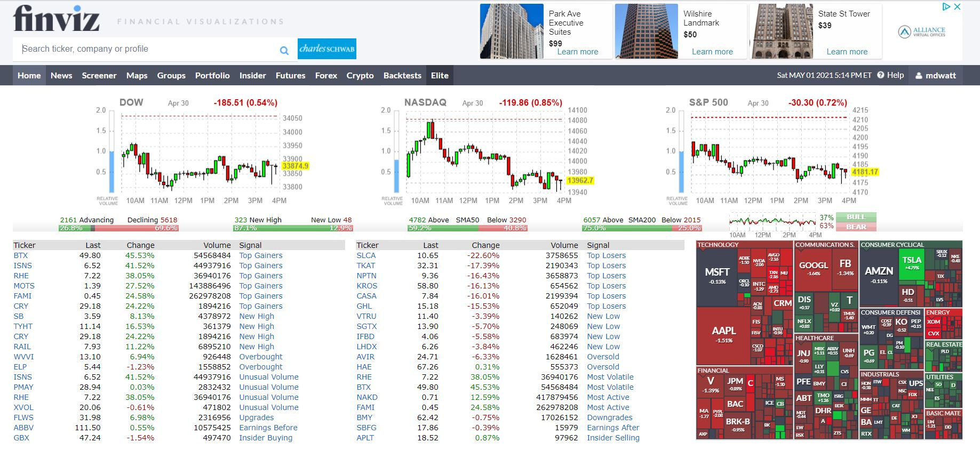This screenshot has height=450, width=980.
Task: Click the Earnings After signal link
Action: (613, 428)
